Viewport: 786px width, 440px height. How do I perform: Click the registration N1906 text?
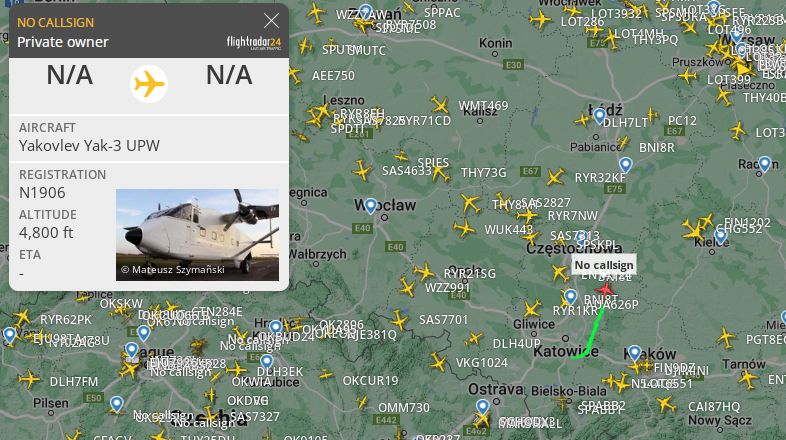pyautogui.click(x=42, y=193)
